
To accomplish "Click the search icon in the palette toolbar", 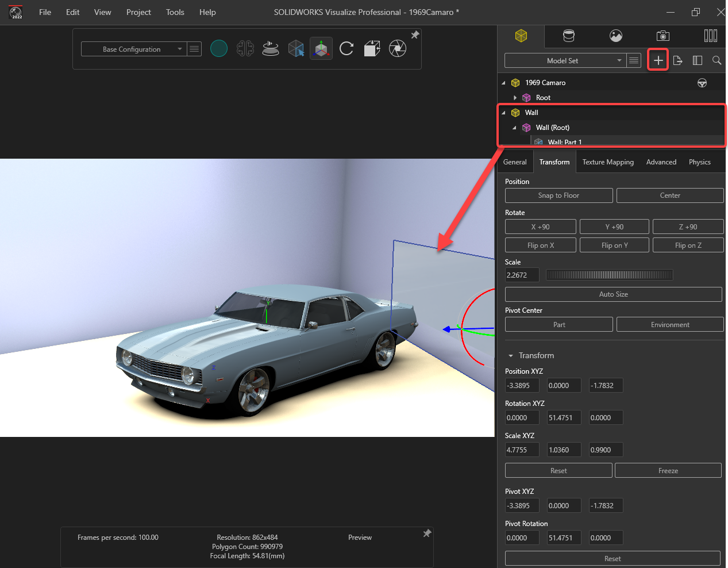I will tap(717, 60).
